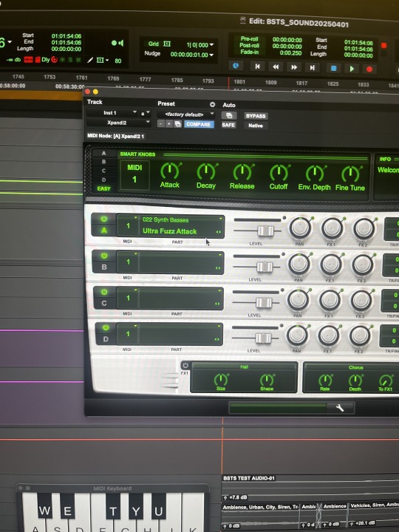Toggle part A power button
Image resolution: width=399 pixels, height=532 pixels.
tap(104, 219)
